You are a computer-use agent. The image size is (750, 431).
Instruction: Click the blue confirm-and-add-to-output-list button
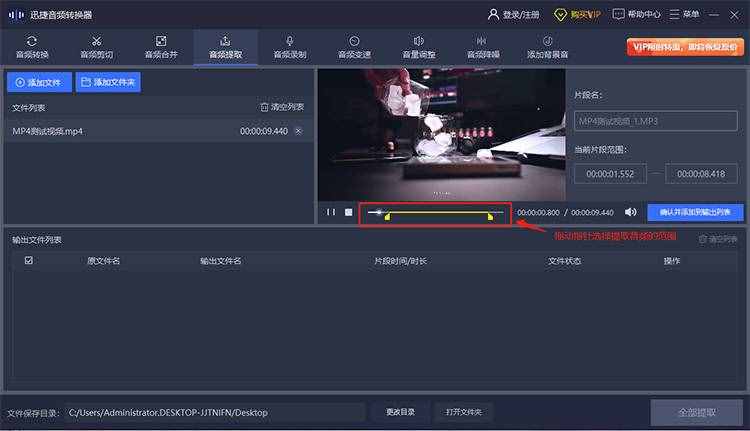[695, 212]
